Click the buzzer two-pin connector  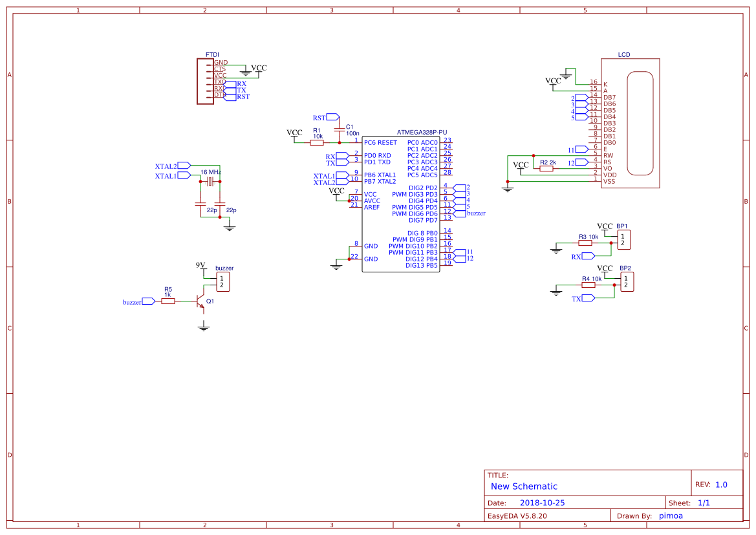[x=222, y=281]
